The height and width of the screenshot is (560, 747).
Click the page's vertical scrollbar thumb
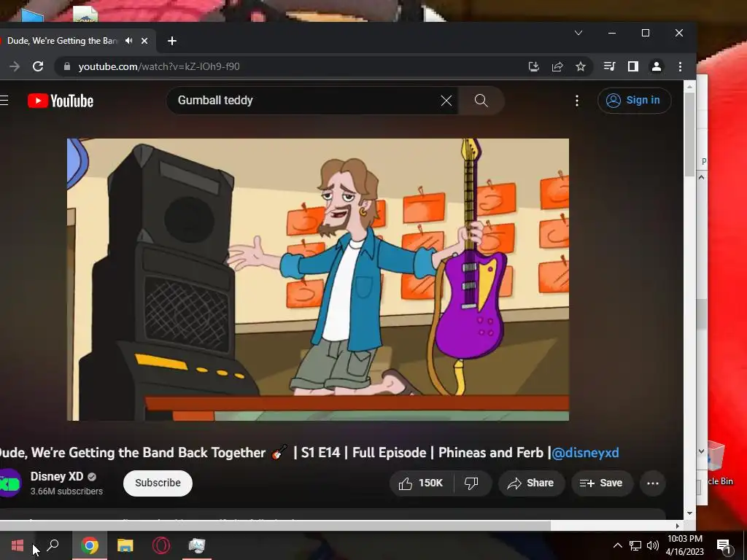[689, 134]
